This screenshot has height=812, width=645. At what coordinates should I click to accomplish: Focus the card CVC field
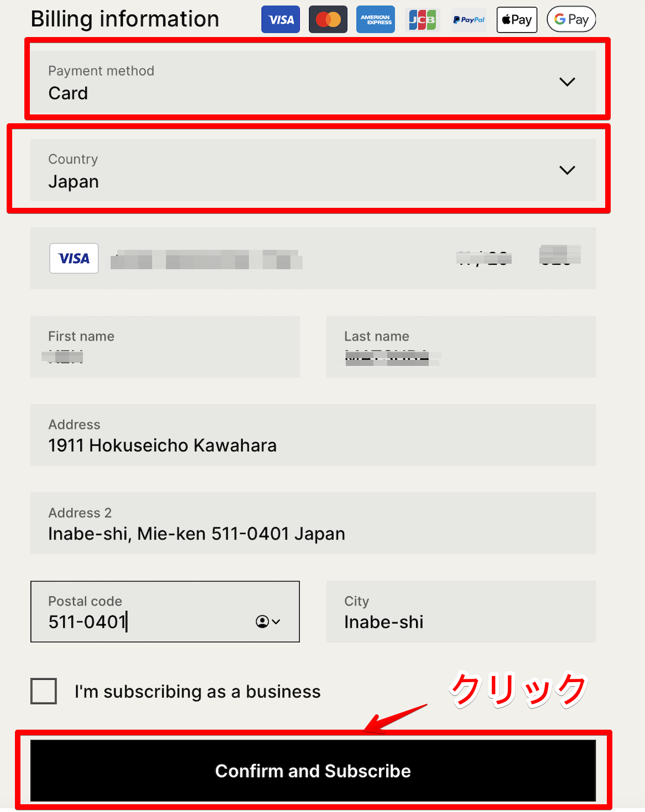[560, 255]
